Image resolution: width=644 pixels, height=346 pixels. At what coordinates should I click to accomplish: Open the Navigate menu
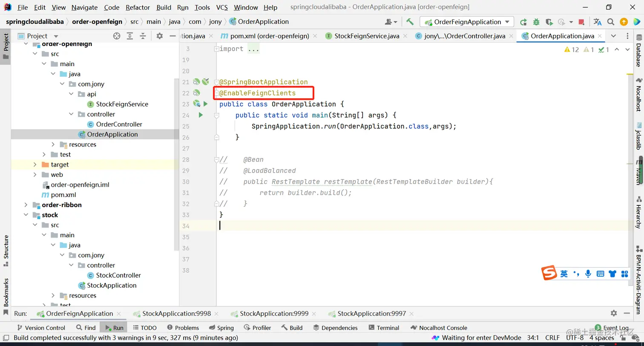pyautogui.click(x=84, y=7)
